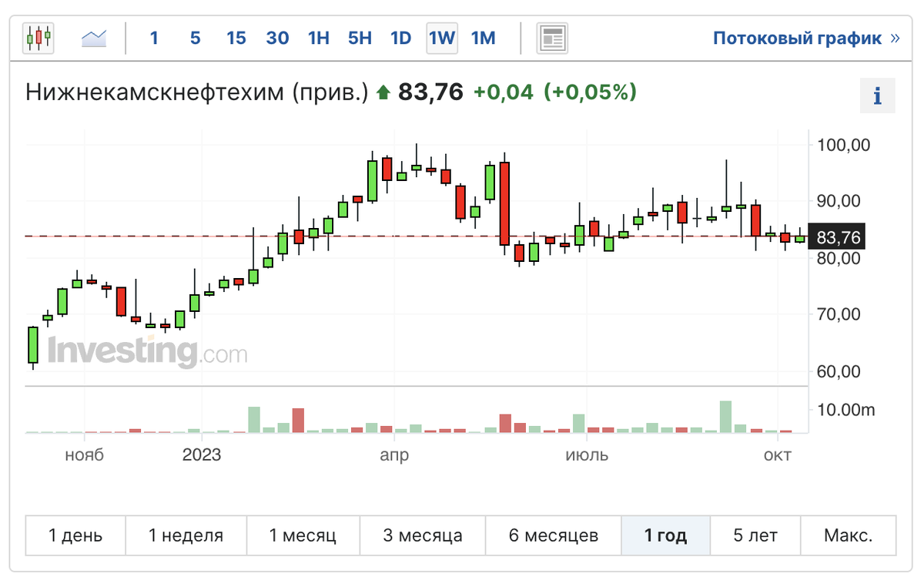Select the '1 год' range tab
Image resolution: width=924 pixels, height=587 pixels.
click(x=666, y=535)
